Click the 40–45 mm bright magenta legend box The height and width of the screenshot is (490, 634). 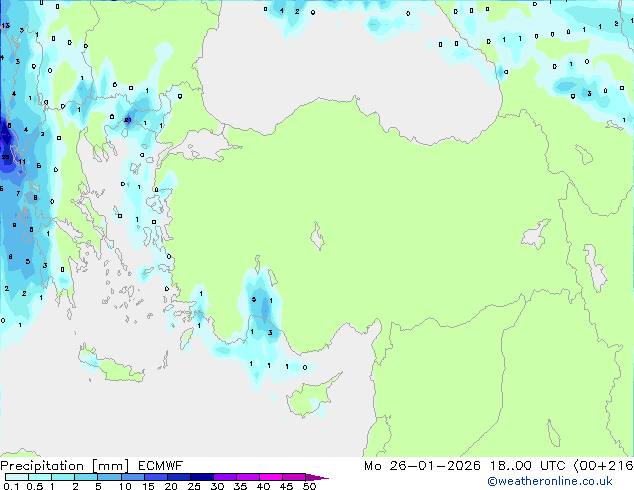[271, 477]
